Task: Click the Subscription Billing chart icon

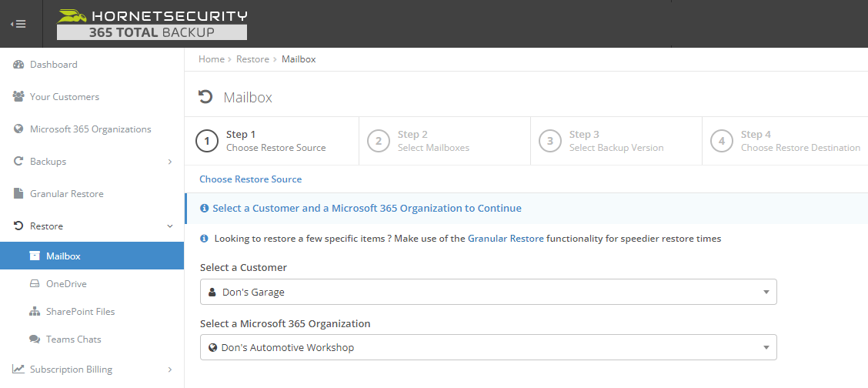Action: [x=18, y=370]
